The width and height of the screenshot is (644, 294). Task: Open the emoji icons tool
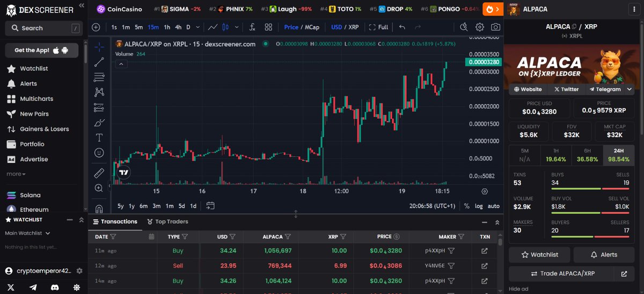[x=99, y=153]
